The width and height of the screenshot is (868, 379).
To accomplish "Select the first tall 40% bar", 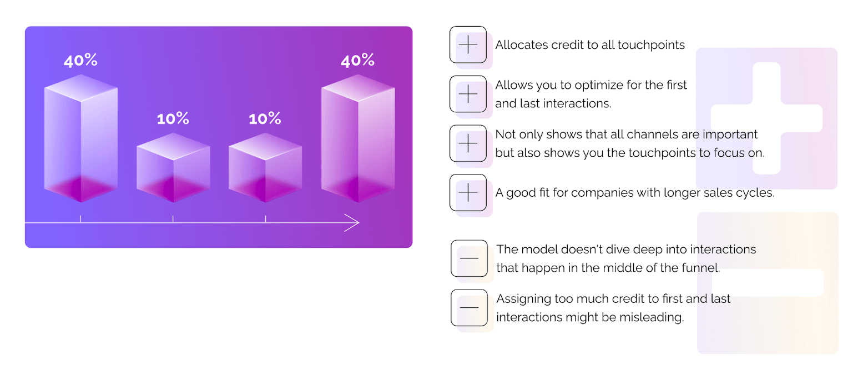I will 81,139.
